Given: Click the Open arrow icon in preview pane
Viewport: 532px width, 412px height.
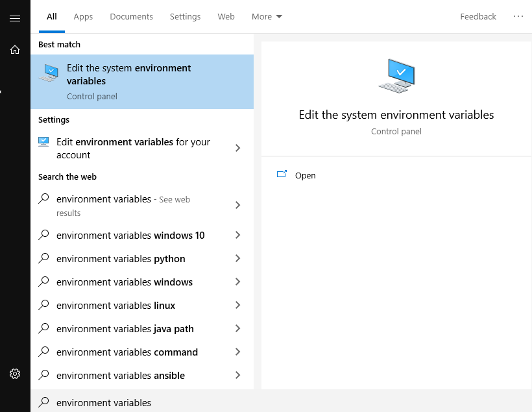Looking at the screenshot, I should tap(282, 175).
